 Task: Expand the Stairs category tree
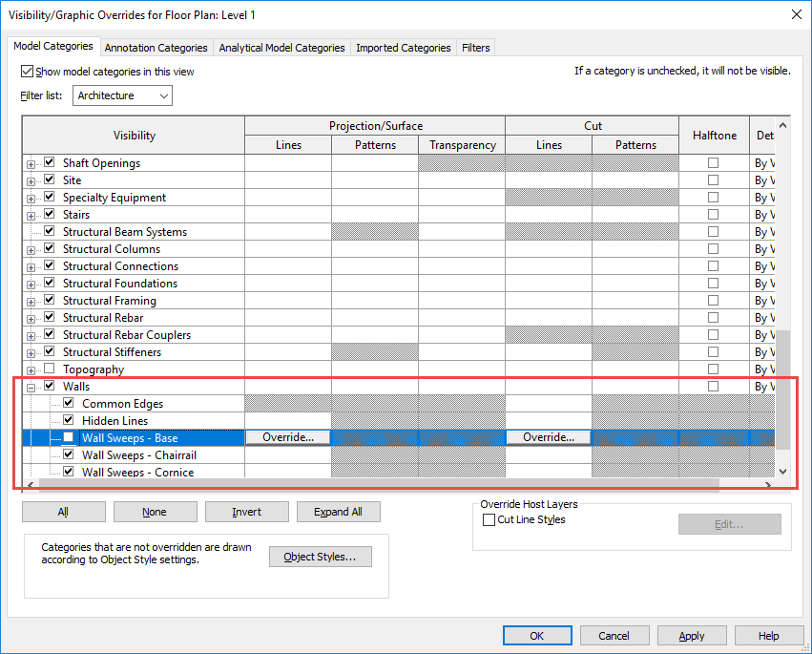point(31,216)
